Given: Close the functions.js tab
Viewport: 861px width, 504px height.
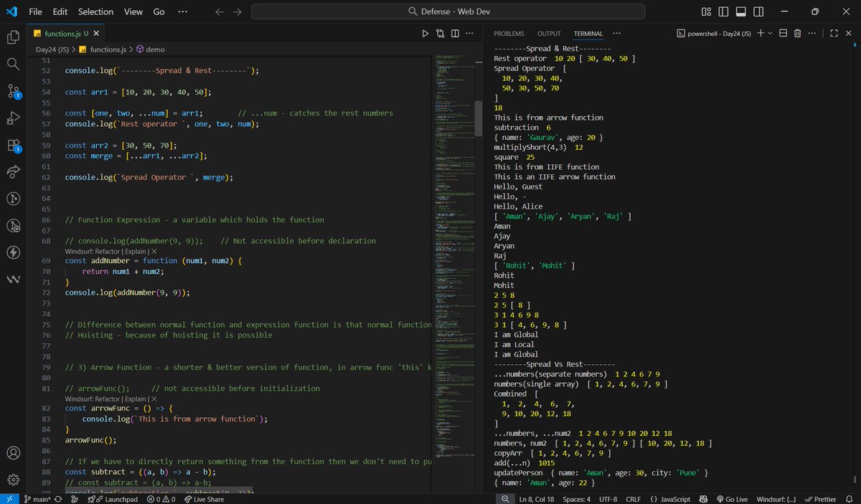Looking at the screenshot, I should tap(97, 34).
